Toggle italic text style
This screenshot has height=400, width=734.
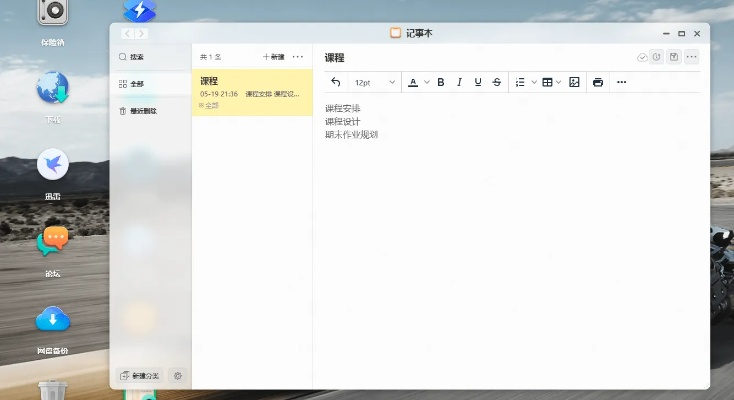pyautogui.click(x=459, y=82)
